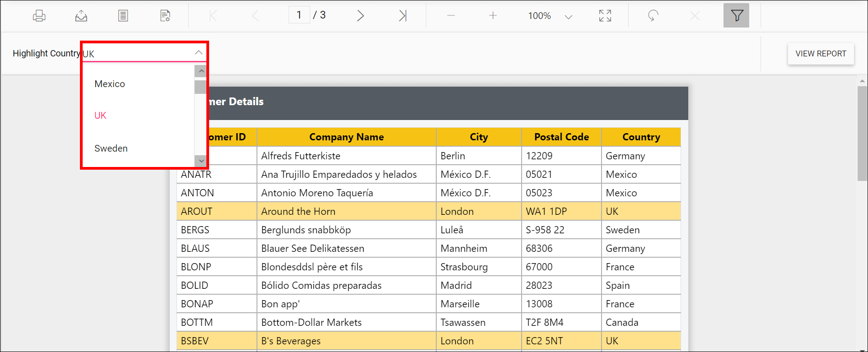868x352 pixels.
Task: Click the Print report icon
Action: pos(39,16)
